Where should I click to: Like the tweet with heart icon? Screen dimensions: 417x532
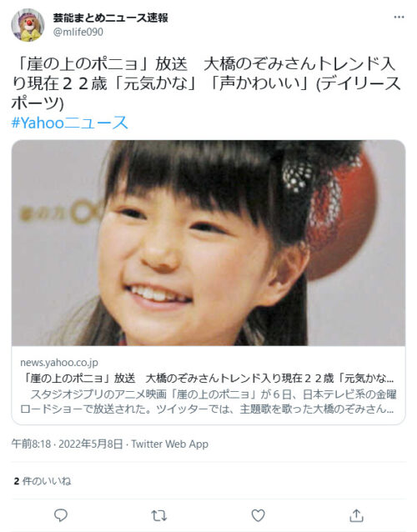258,515
